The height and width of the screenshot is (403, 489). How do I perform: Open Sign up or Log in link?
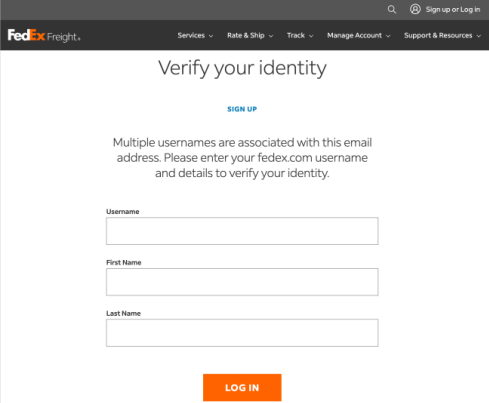pyautogui.click(x=453, y=9)
